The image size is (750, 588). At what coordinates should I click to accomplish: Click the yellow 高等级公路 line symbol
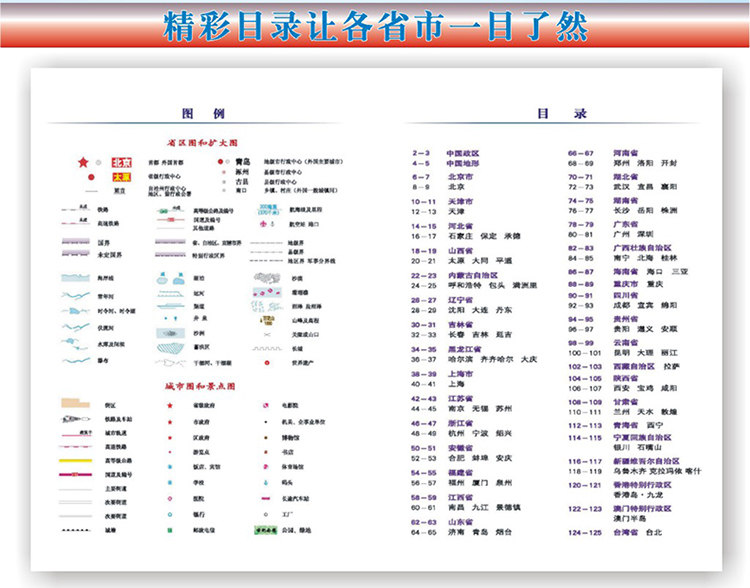point(76,461)
